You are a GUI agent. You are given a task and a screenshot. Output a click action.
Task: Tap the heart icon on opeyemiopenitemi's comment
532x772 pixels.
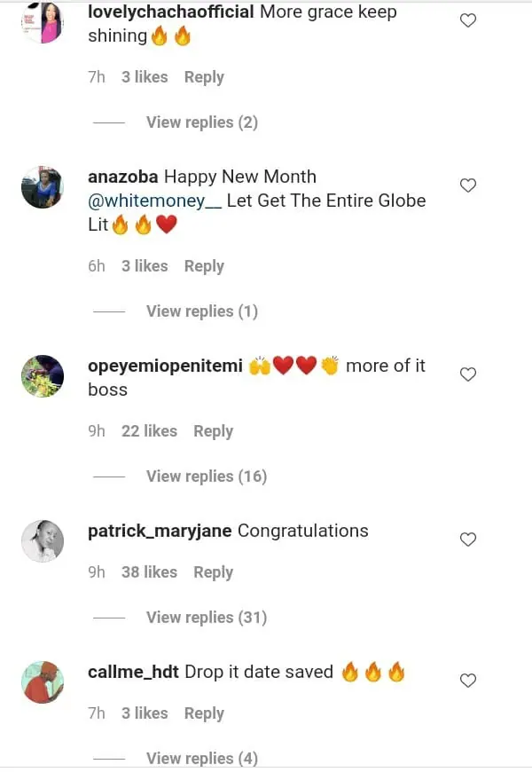coord(468,374)
